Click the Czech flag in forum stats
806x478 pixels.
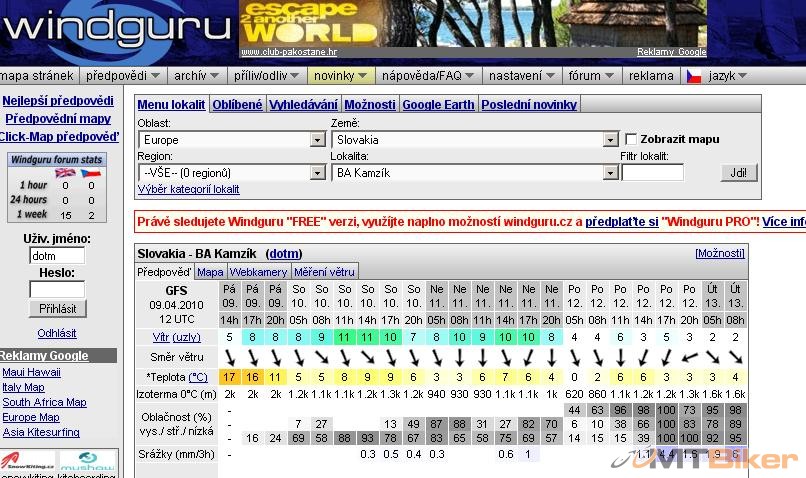(92, 173)
